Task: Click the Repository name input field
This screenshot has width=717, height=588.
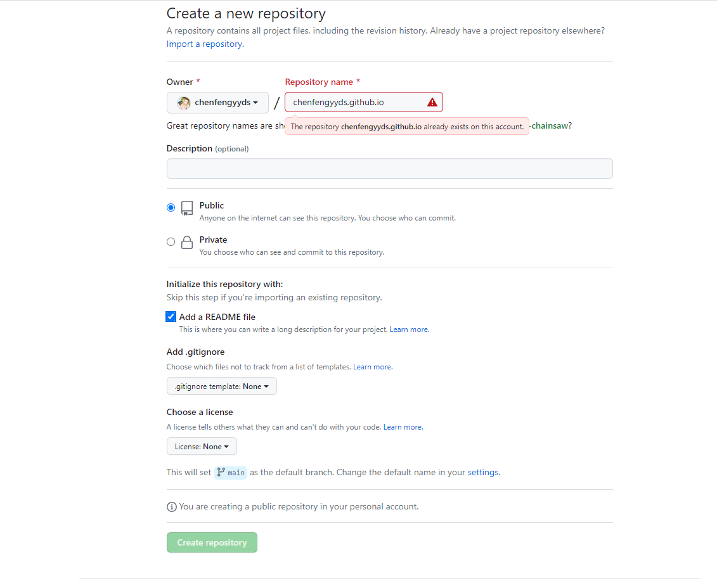Action: click(x=355, y=102)
